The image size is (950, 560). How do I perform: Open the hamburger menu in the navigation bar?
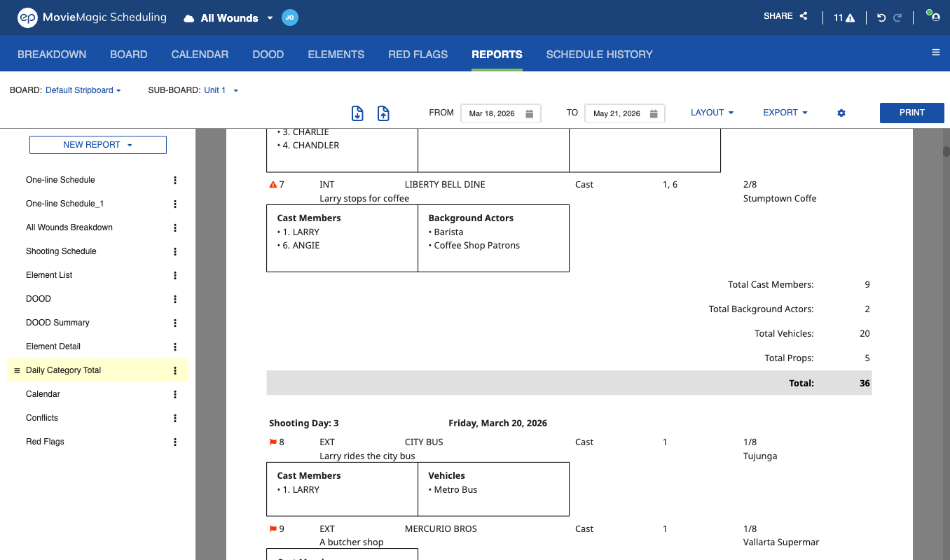point(936,52)
